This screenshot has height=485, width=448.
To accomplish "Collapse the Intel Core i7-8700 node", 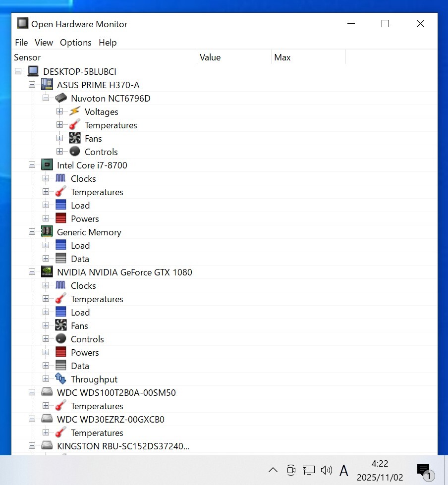I will pyautogui.click(x=32, y=165).
